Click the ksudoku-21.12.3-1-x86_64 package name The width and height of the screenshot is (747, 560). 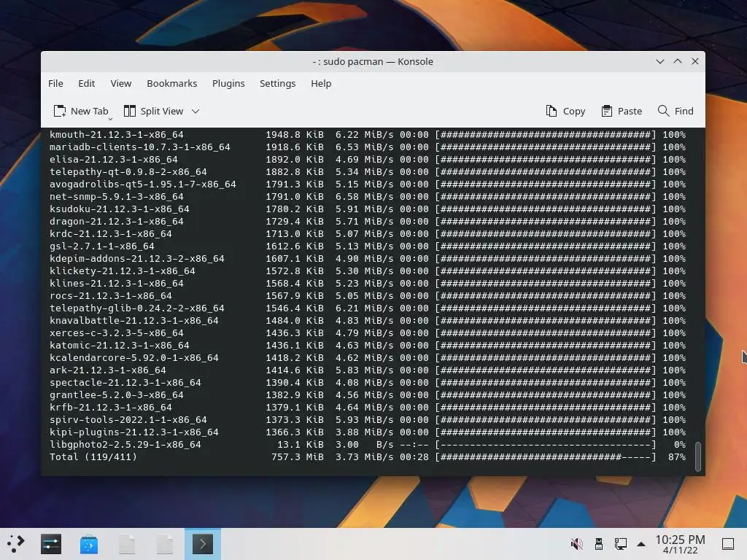pos(119,209)
